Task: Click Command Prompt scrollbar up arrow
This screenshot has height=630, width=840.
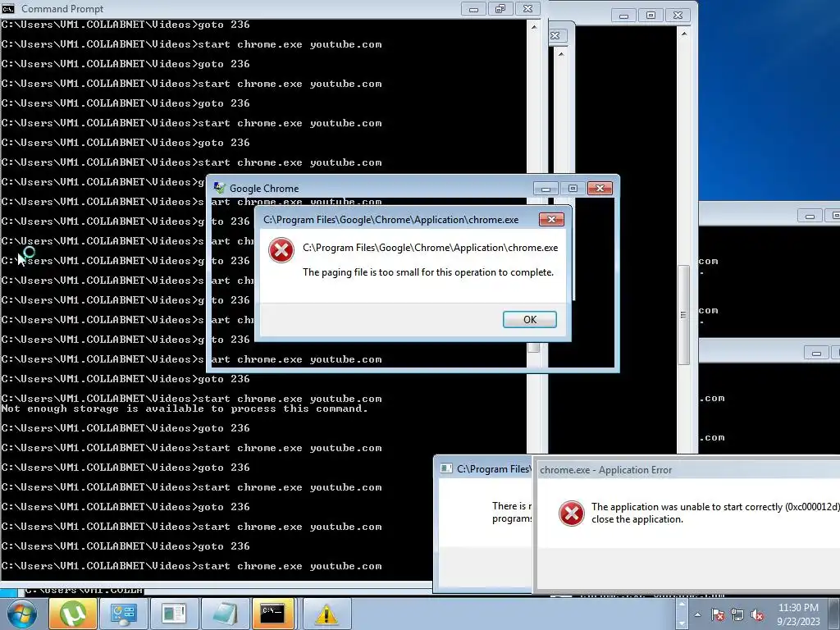Action: 534,27
